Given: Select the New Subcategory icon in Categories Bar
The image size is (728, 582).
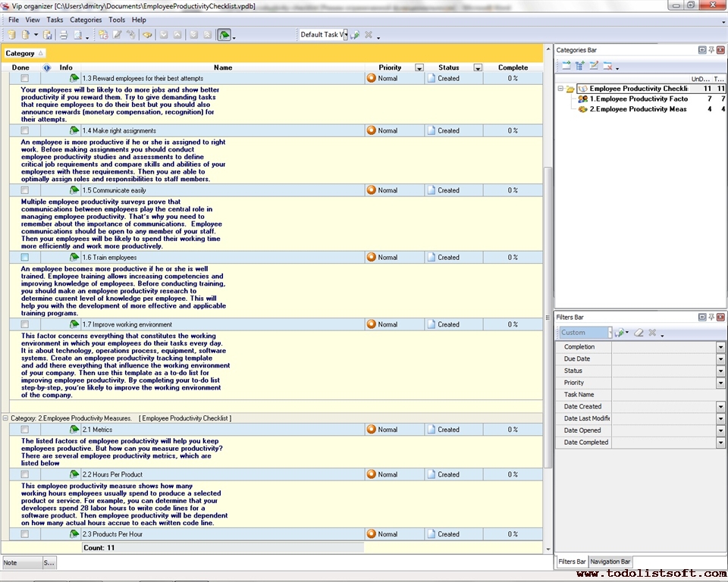Looking at the screenshot, I should coord(581,67).
